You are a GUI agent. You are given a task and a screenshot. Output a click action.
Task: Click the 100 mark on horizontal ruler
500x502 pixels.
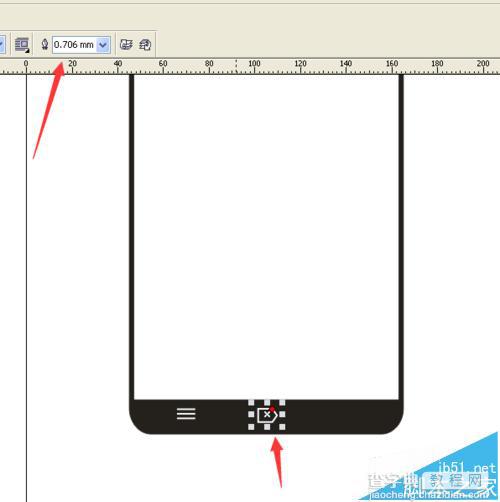pyautogui.click(x=254, y=63)
